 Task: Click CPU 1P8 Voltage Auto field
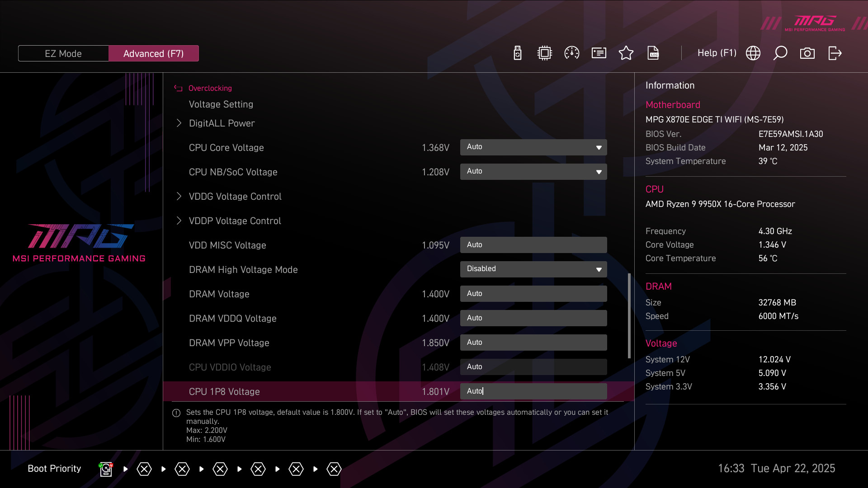coord(533,391)
